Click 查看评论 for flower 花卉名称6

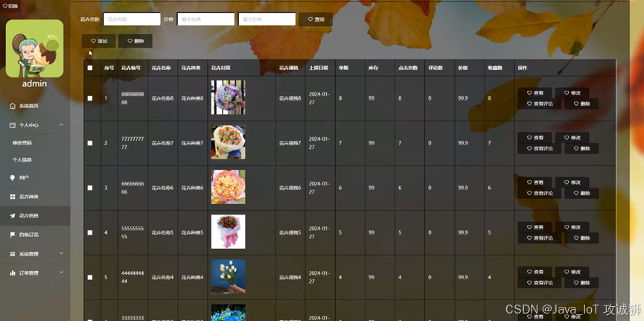[539, 193]
